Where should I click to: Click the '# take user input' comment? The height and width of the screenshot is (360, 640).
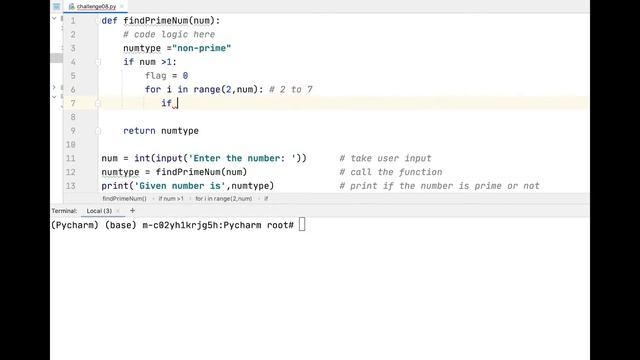coord(385,158)
